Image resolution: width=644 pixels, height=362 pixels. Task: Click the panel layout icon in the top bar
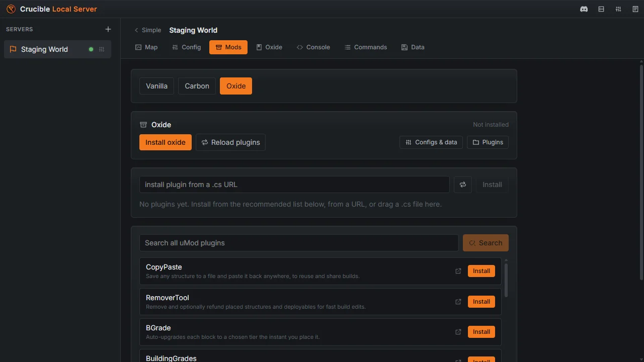[601, 9]
